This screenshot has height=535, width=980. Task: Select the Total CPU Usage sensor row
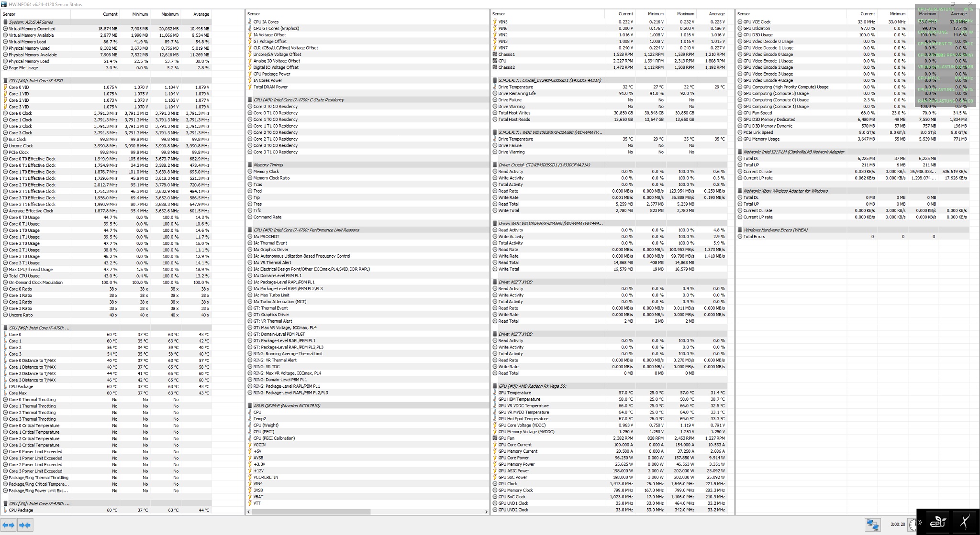[24, 276]
